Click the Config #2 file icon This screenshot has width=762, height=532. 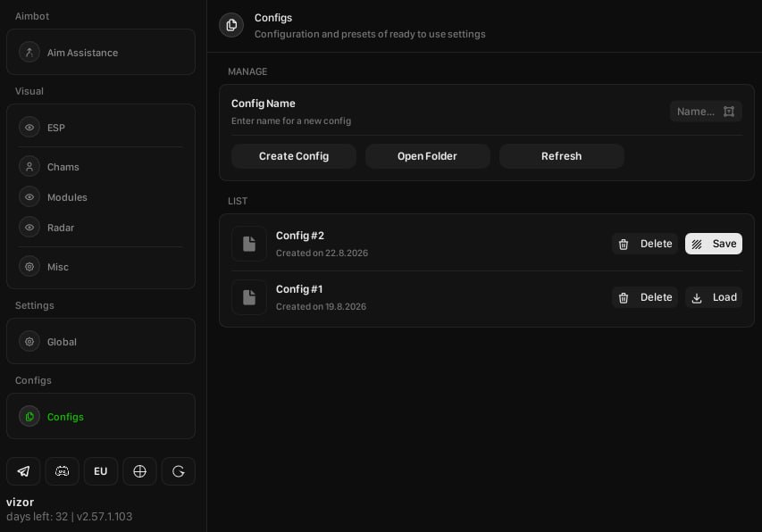(x=249, y=244)
